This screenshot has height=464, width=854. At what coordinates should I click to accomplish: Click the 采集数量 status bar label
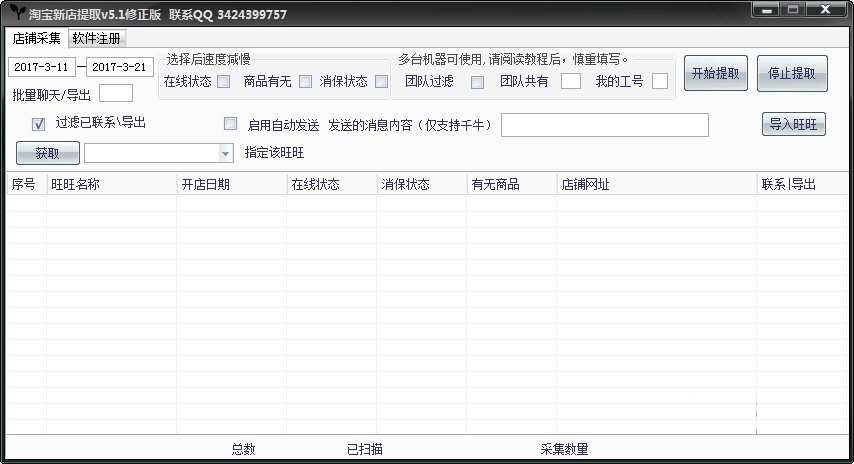(x=564, y=449)
